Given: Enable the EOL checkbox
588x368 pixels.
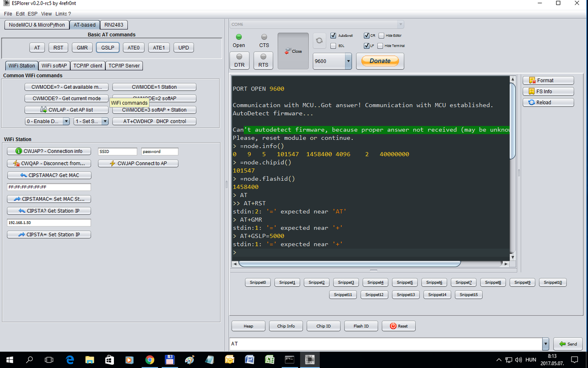Looking at the screenshot, I should point(334,46).
